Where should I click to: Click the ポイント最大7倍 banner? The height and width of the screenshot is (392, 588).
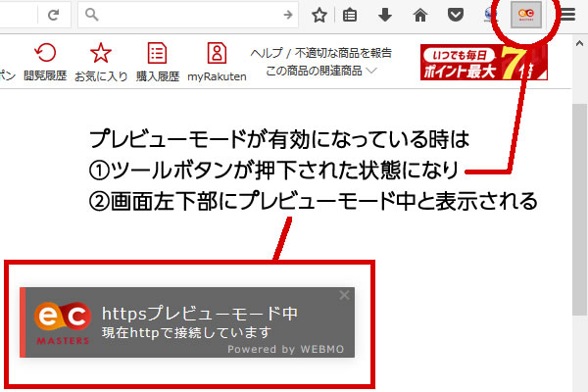coord(483,61)
